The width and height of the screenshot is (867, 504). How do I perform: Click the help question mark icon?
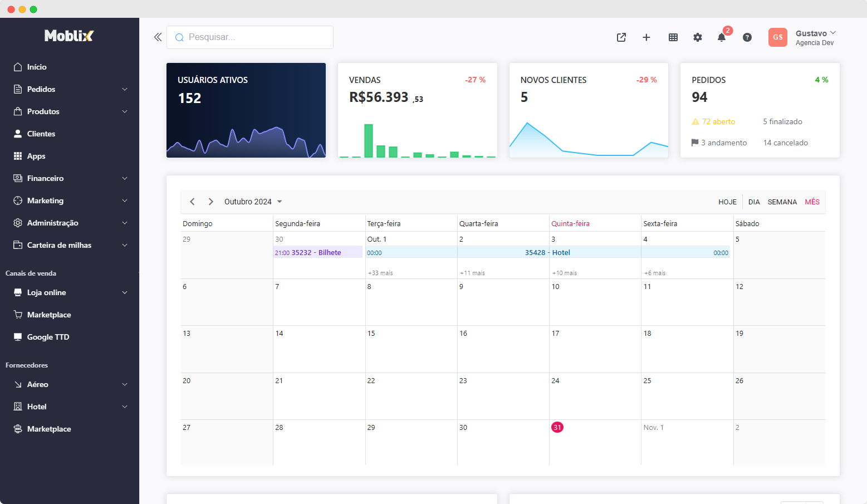[x=747, y=37]
